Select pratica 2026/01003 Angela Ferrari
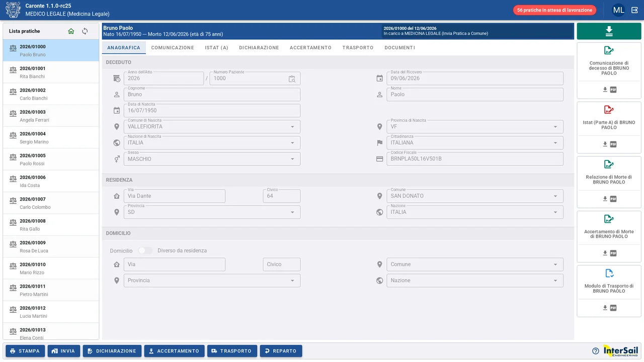The height and width of the screenshot is (362, 644). tap(51, 116)
